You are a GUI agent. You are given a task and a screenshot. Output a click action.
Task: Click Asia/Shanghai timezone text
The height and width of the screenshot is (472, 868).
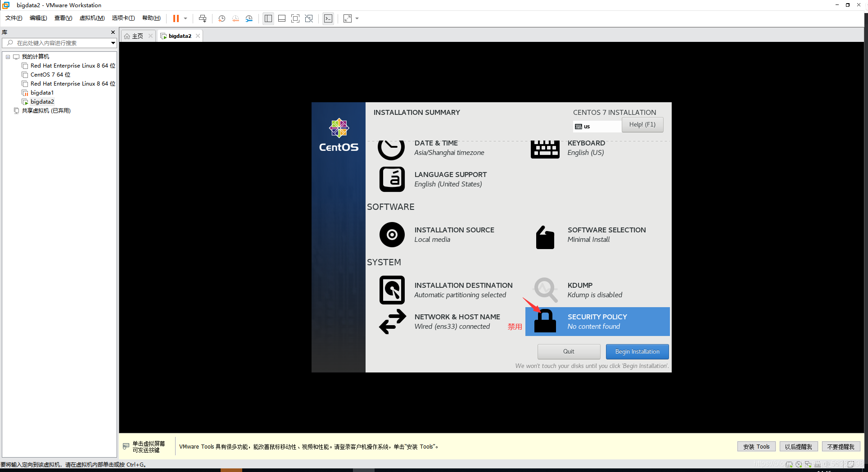pos(449,153)
